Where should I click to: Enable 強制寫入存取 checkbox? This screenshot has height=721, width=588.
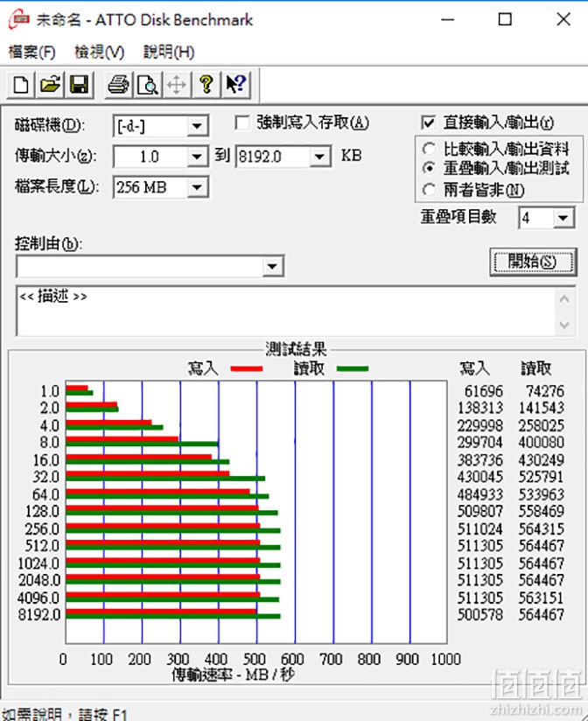(241, 122)
